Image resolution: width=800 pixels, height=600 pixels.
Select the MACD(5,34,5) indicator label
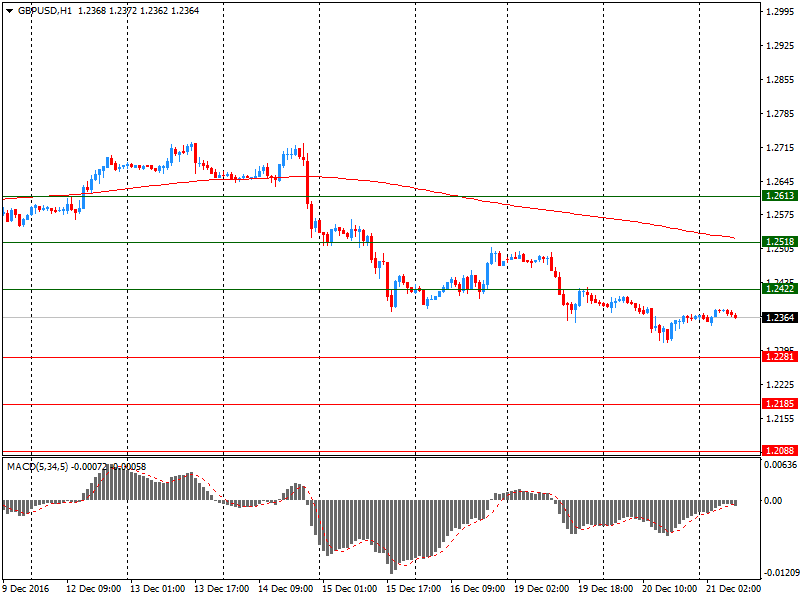coord(37,467)
